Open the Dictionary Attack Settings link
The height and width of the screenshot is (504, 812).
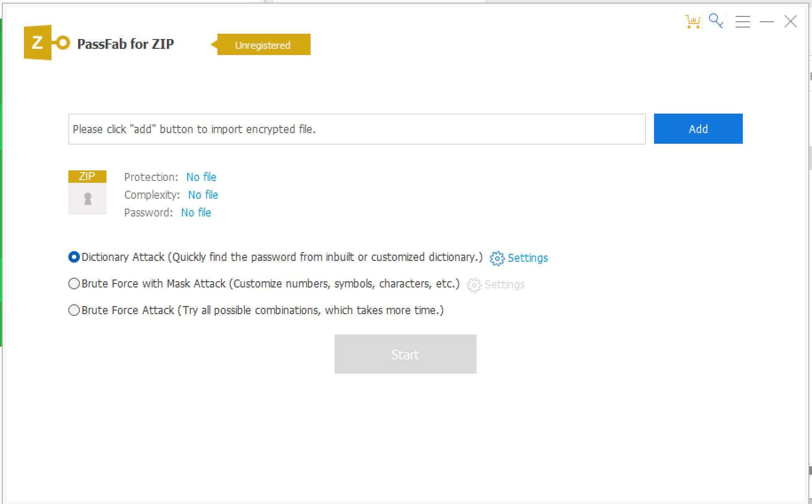(528, 258)
